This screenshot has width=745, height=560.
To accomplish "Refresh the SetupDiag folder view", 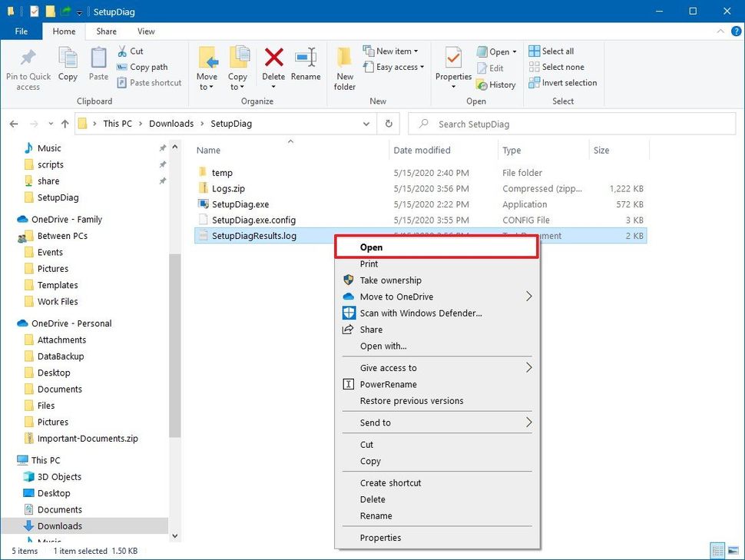I will point(388,123).
